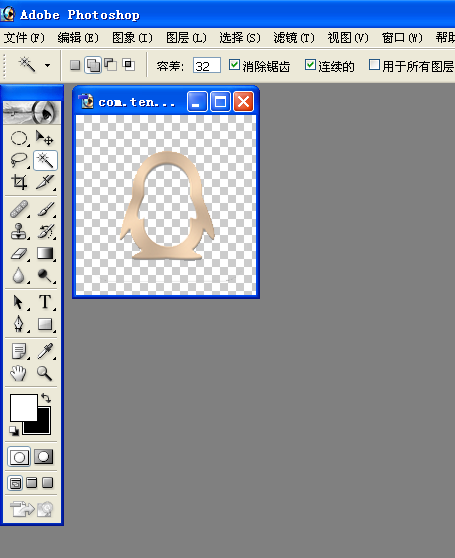The image size is (455, 558).
Task: Open the foreground color picker
Action: [x=23, y=407]
